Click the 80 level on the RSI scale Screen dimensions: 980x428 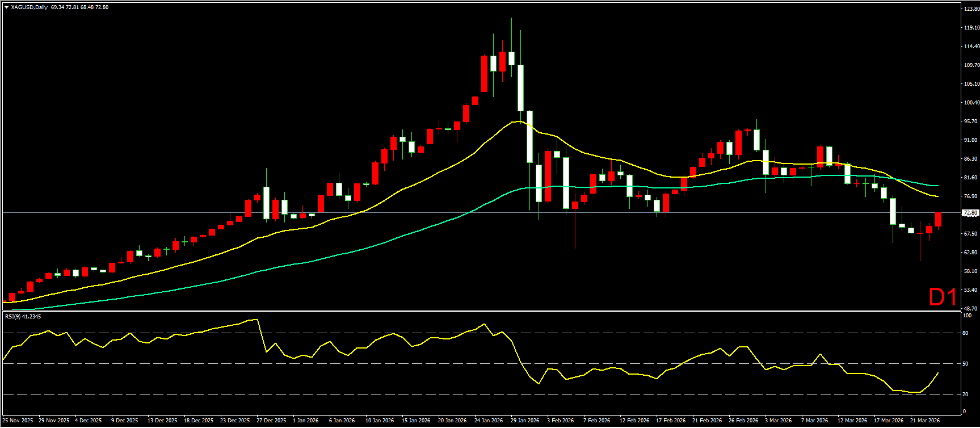[x=966, y=333]
